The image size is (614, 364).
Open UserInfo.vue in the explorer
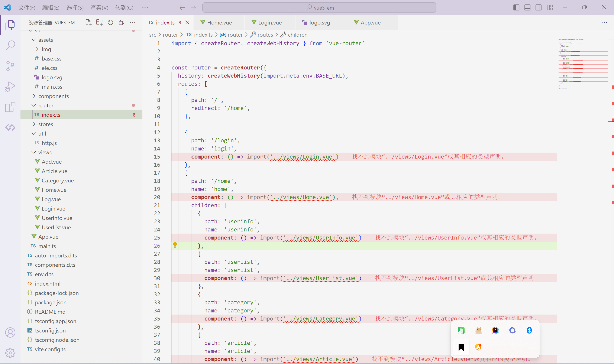click(x=81, y=218)
